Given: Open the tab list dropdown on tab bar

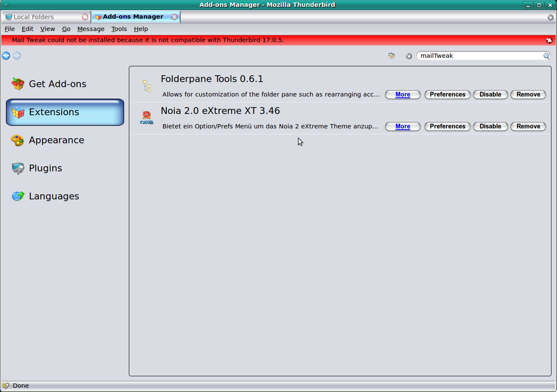Looking at the screenshot, I should coord(551,18).
